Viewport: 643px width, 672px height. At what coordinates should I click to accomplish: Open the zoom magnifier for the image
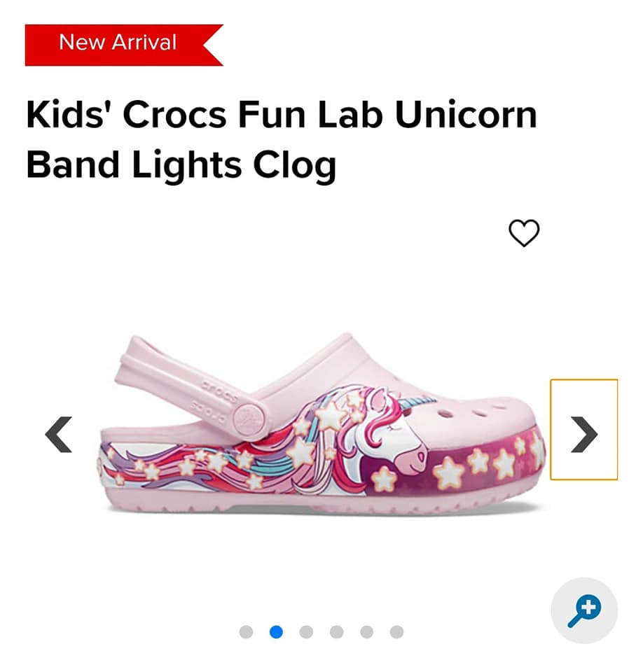584,610
